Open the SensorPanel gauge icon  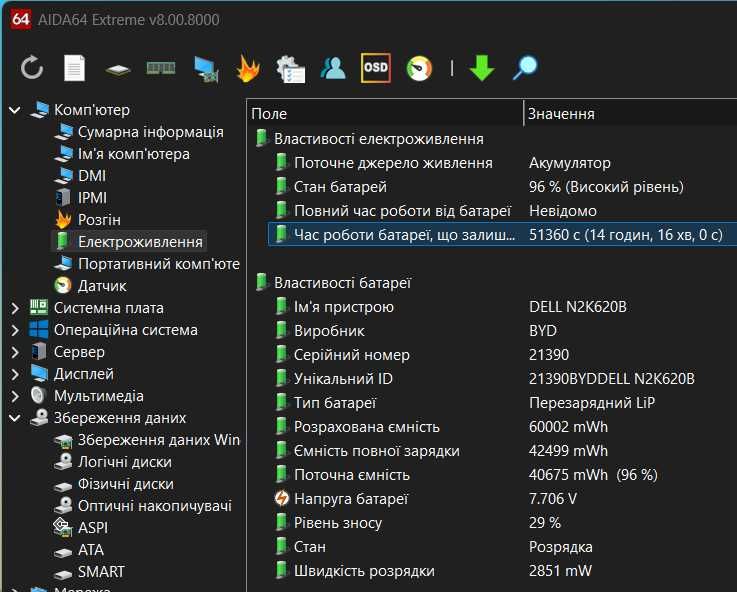[419, 69]
